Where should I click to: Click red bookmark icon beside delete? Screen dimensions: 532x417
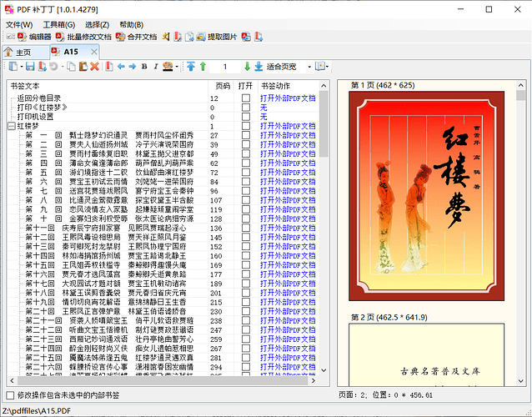click(x=109, y=67)
